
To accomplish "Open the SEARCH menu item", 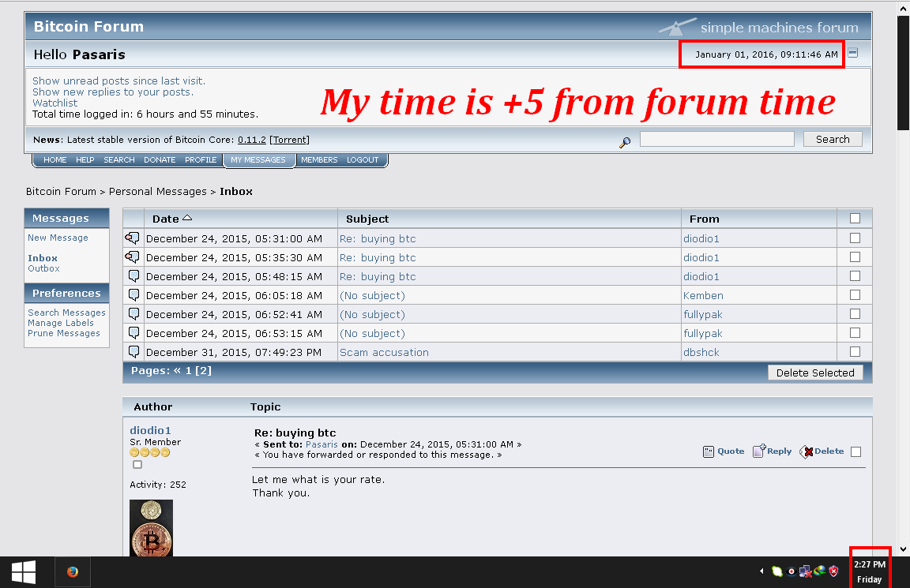I will click(x=119, y=160).
